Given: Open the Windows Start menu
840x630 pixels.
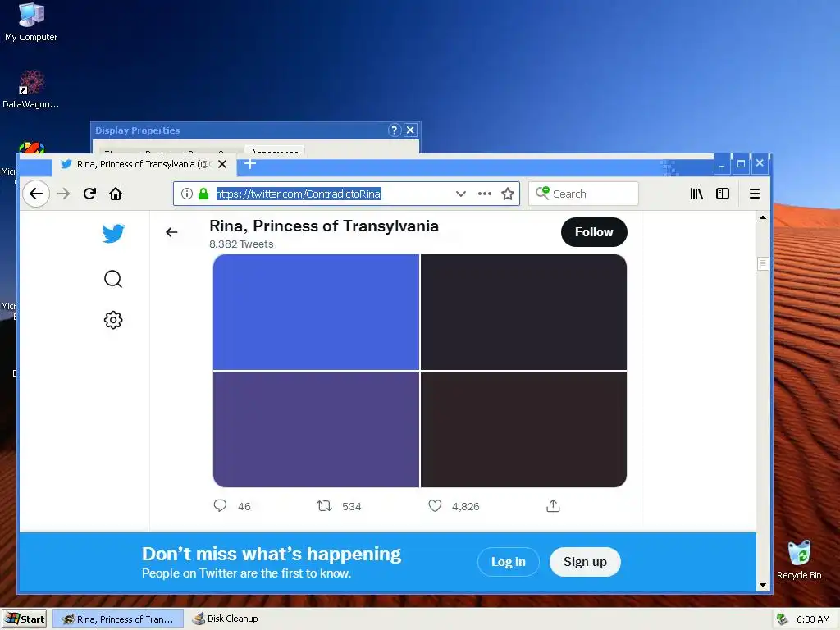Looking at the screenshot, I should coord(24,619).
